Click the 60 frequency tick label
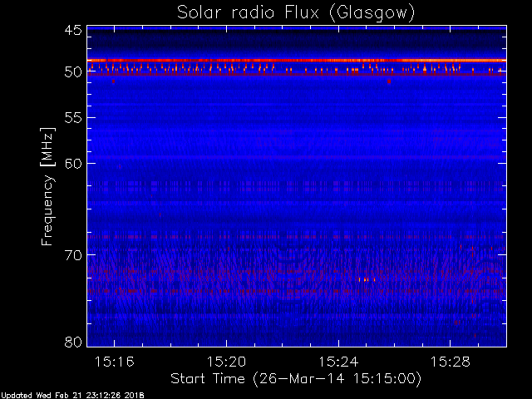Viewport: 532px width, 399px height. [x=73, y=163]
